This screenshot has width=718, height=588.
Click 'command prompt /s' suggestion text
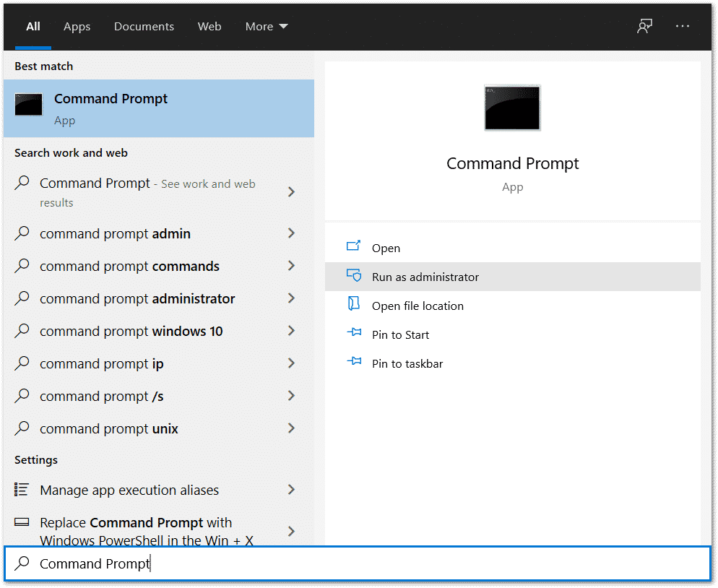(x=102, y=396)
